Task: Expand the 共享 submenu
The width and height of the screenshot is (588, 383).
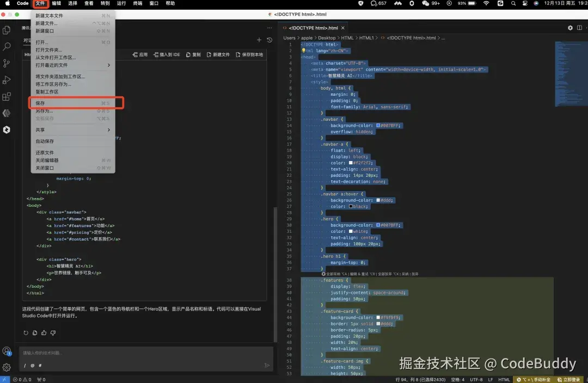Action: pyautogui.click(x=73, y=129)
